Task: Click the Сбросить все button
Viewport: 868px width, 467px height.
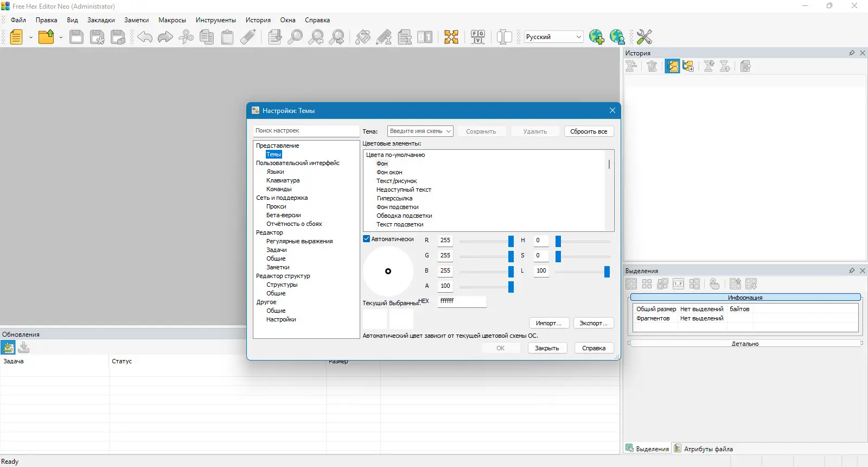Action: point(589,131)
